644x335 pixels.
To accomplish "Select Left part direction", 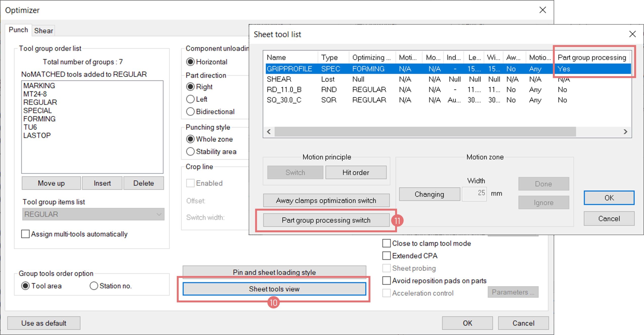I will [190, 99].
